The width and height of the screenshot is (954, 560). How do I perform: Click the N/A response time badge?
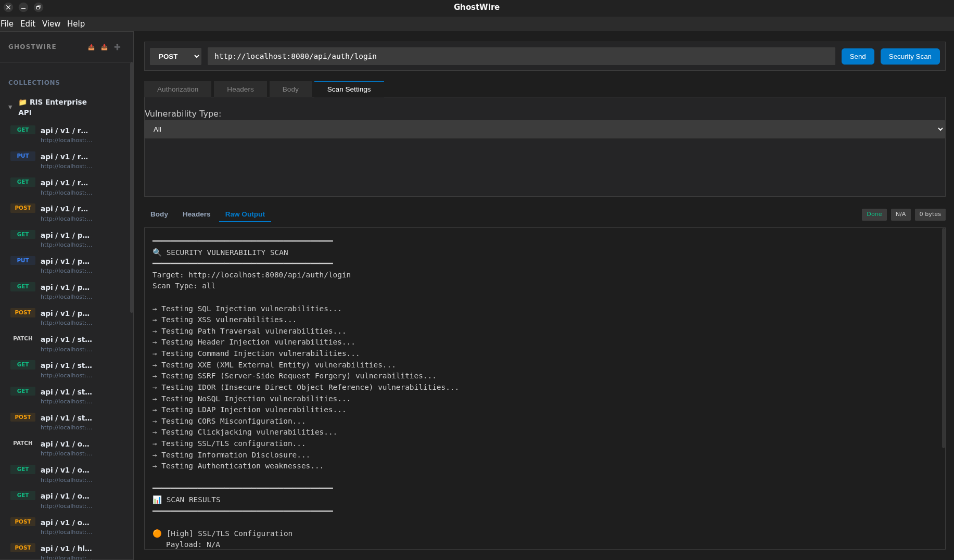tap(901, 214)
